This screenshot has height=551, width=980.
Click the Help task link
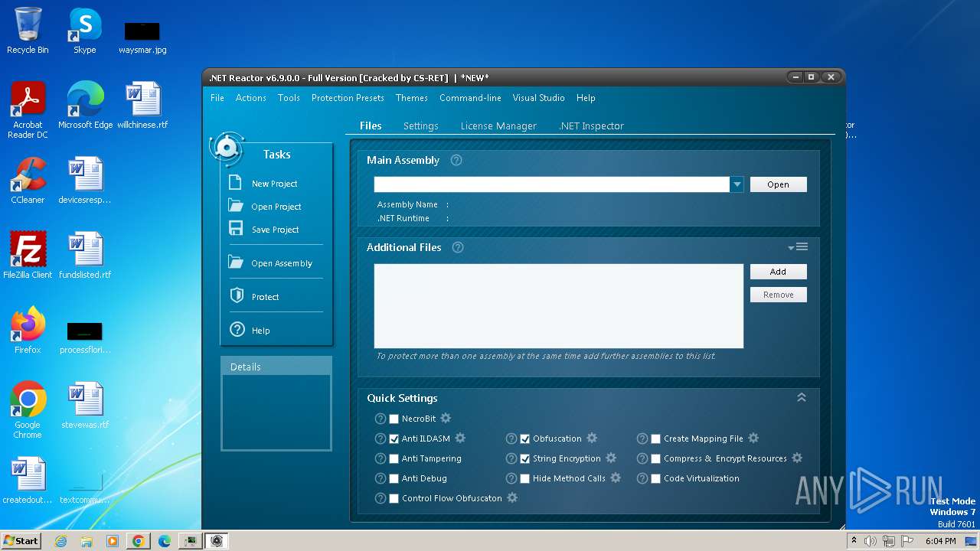[261, 331]
